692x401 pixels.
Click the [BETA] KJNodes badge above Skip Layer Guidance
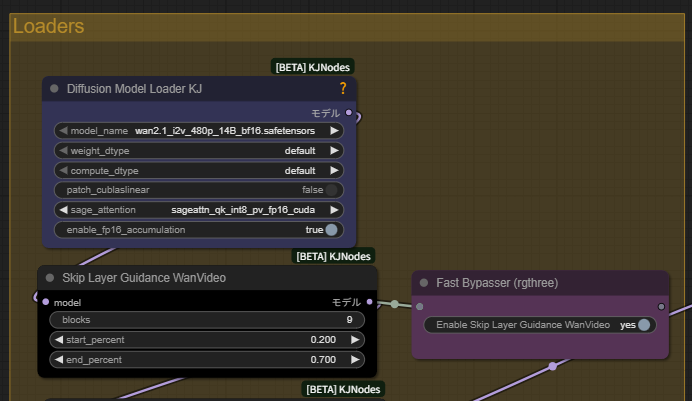333,256
